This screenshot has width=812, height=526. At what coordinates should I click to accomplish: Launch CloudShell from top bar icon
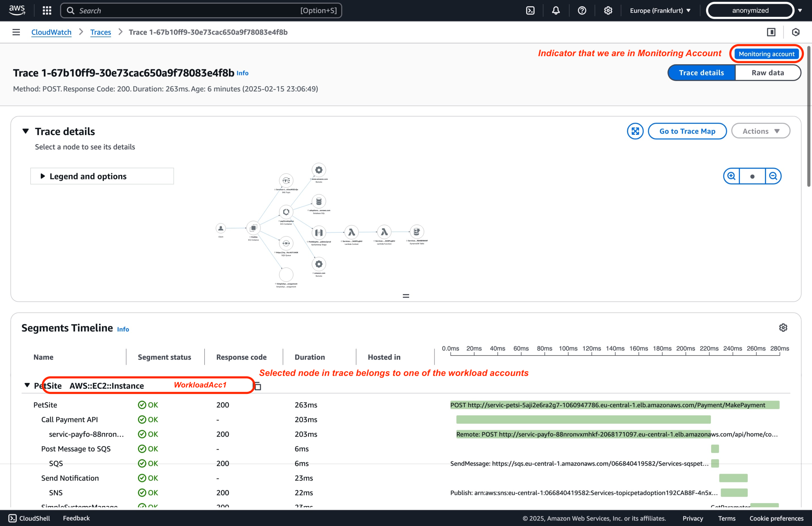(530, 10)
